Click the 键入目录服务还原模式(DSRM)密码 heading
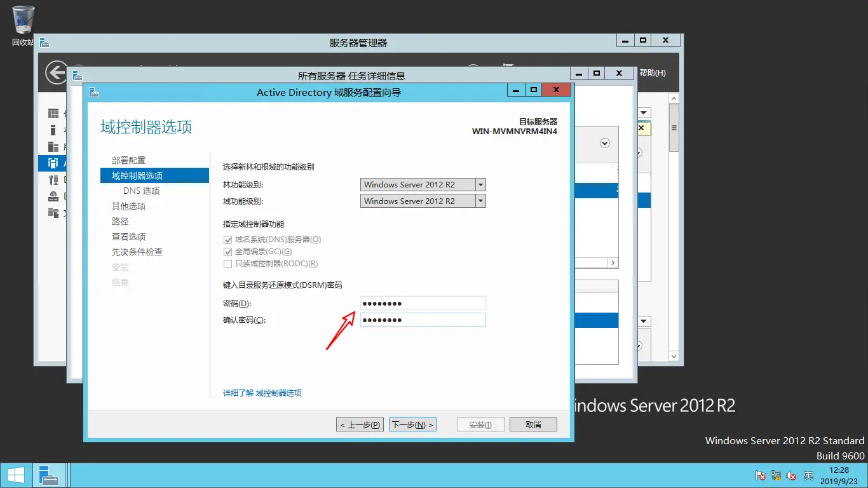Image resolution: width=868 pixels, height=488 pixels. [283, 285]
